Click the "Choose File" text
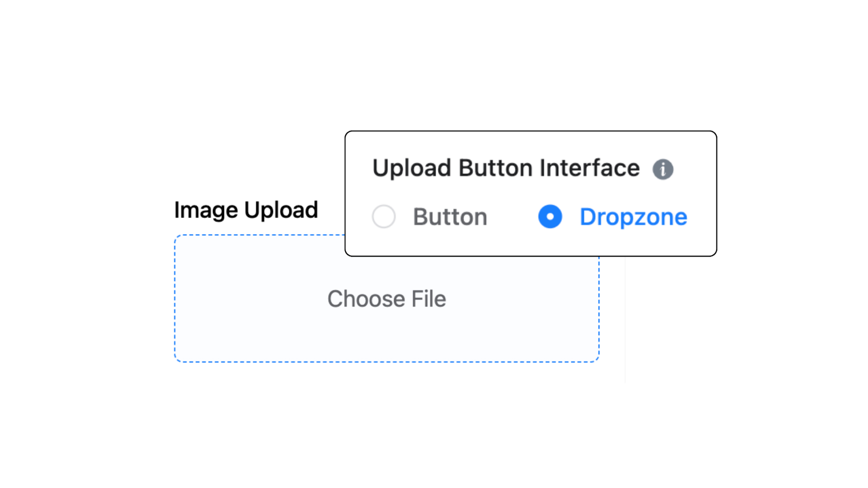 (x=387, y=299)
